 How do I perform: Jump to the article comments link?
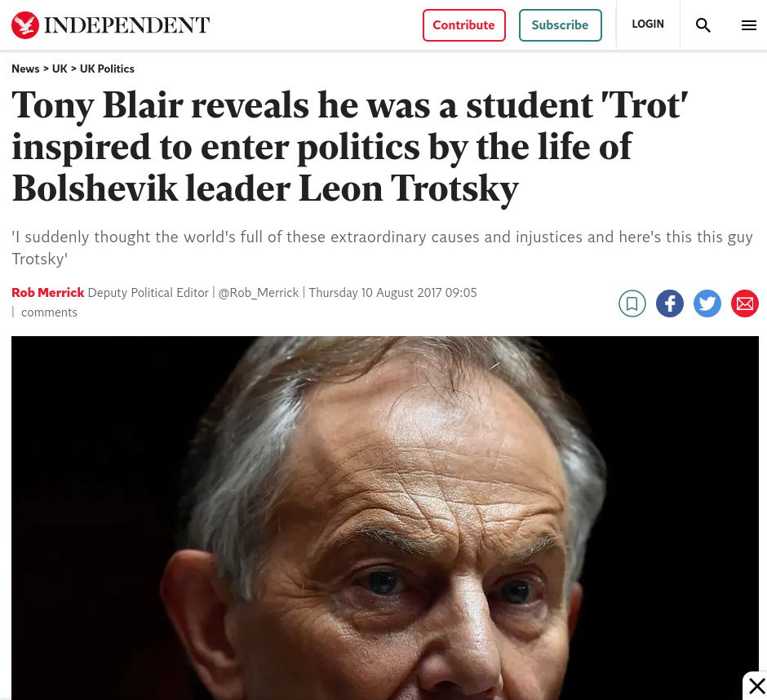[49, 312]
